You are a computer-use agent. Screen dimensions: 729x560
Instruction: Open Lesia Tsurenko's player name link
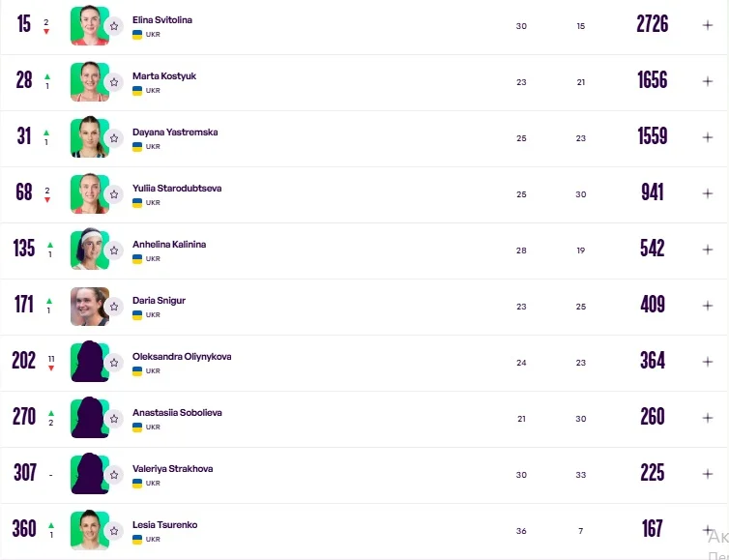pos(164,525)
